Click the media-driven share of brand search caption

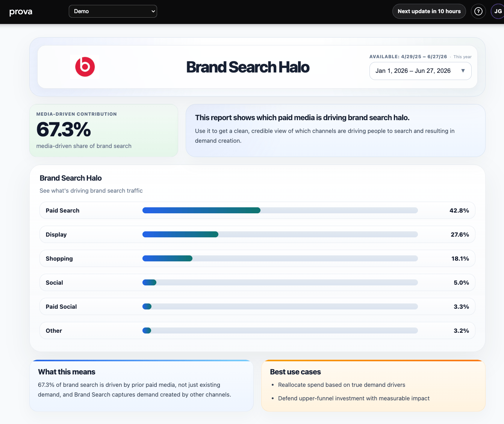tap(84, 146)
